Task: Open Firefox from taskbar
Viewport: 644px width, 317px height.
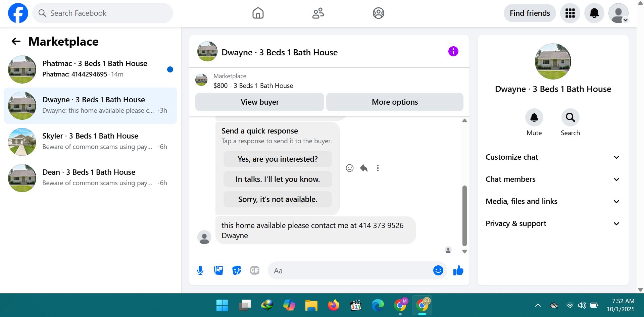Action: coord(333,305)
